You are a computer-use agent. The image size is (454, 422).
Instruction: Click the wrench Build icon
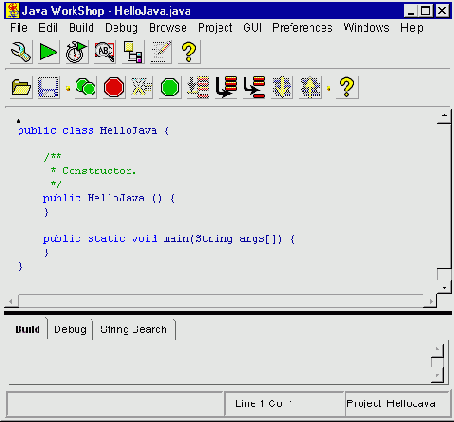pyautogui.click(x=21, y=52)
